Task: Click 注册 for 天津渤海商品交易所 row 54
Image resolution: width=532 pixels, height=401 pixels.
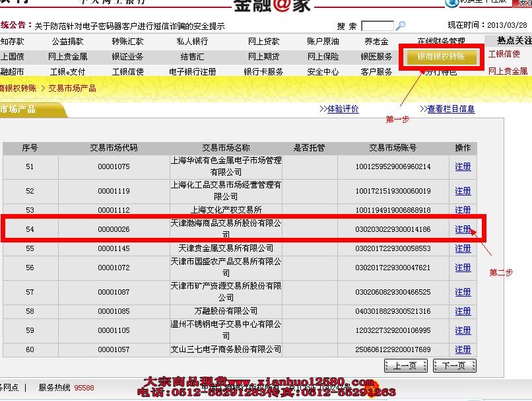Action: [x=463, y=229]
